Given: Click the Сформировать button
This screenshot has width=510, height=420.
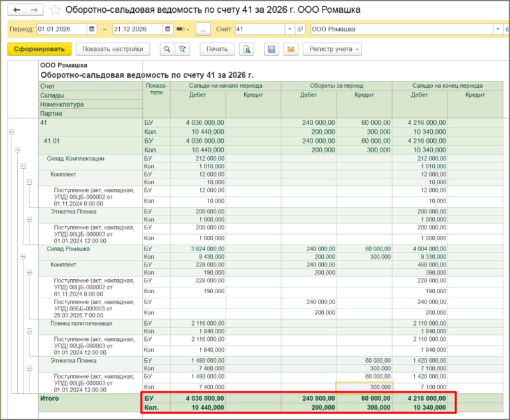Looking at the screenshot, I should [x=38, y=49].
